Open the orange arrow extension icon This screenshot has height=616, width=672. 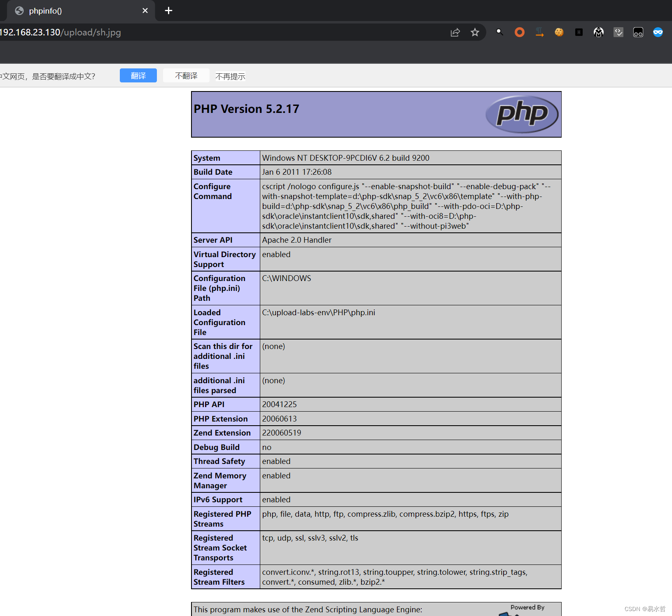pos(539,32)
